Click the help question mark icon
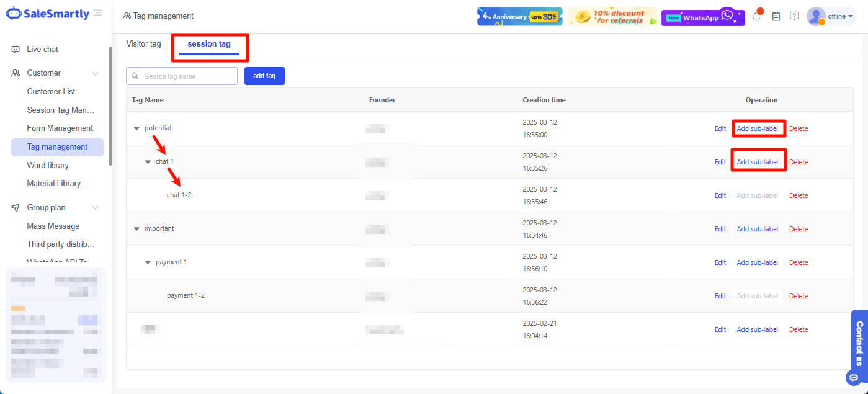868x394 pixels. click(x=794, y=16)
